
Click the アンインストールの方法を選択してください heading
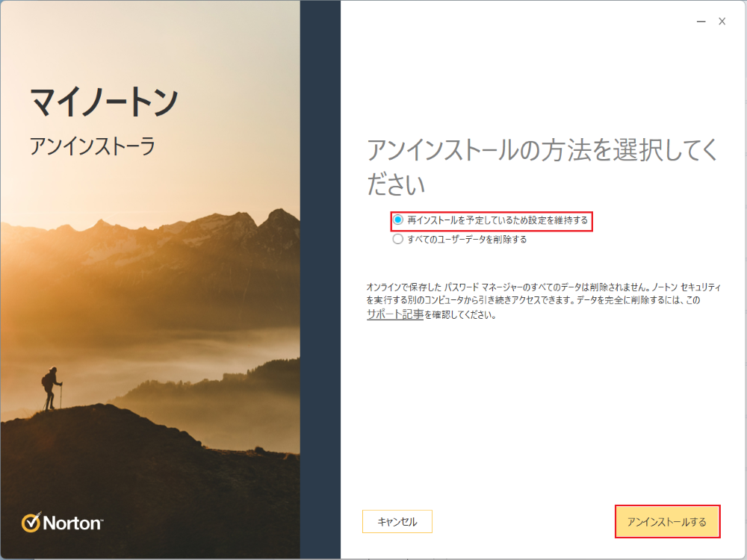pos(542,167)
